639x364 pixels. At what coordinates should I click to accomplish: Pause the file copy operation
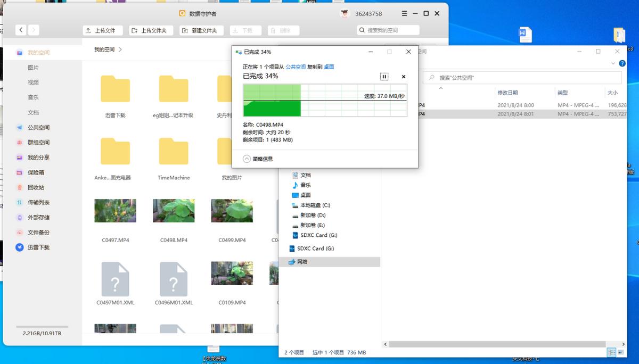384,77
